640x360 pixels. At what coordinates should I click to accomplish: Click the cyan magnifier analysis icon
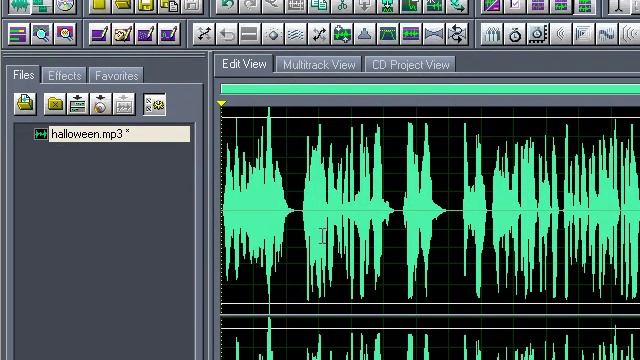(42, 34)
